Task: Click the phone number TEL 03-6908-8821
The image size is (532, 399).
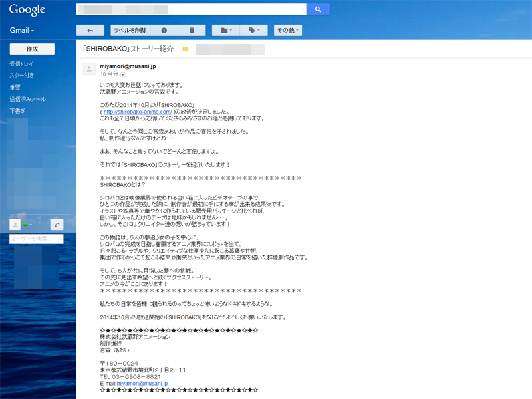Action: coord(130,376)
